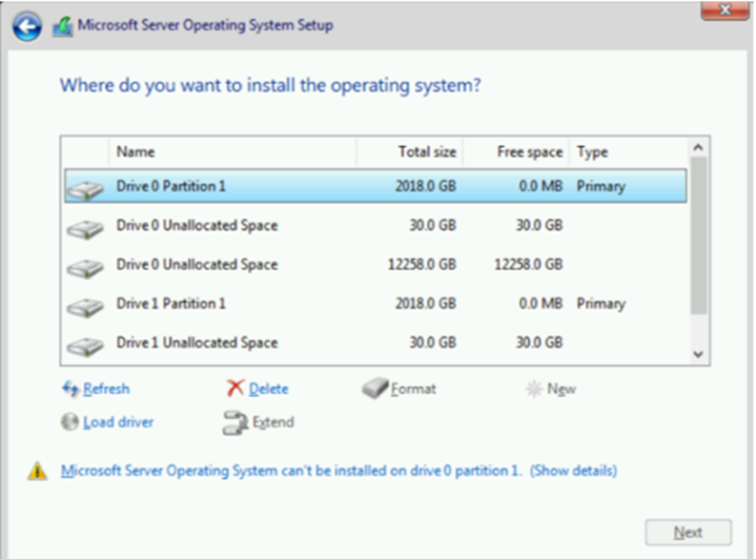Viewport: 756px width, 559px height.
Task: Click the disk icon for Drive 1 Partition 1
Action: tap(85, 307)
